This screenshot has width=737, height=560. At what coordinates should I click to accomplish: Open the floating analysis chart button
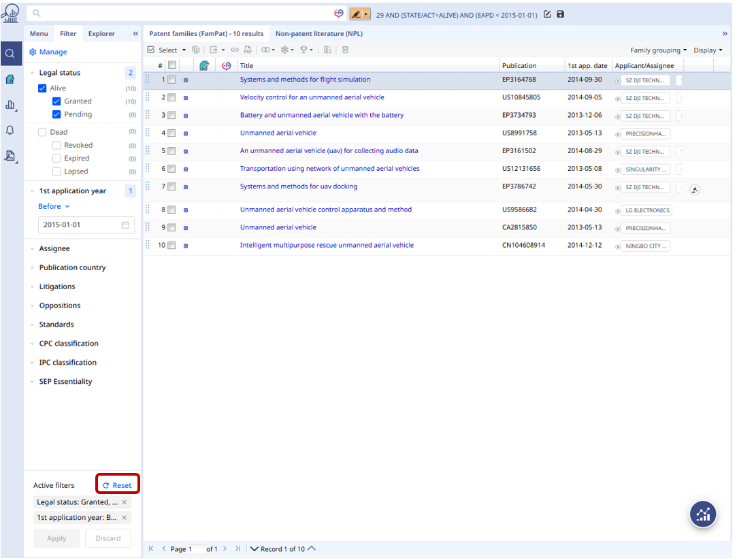[x=703, y=514]
